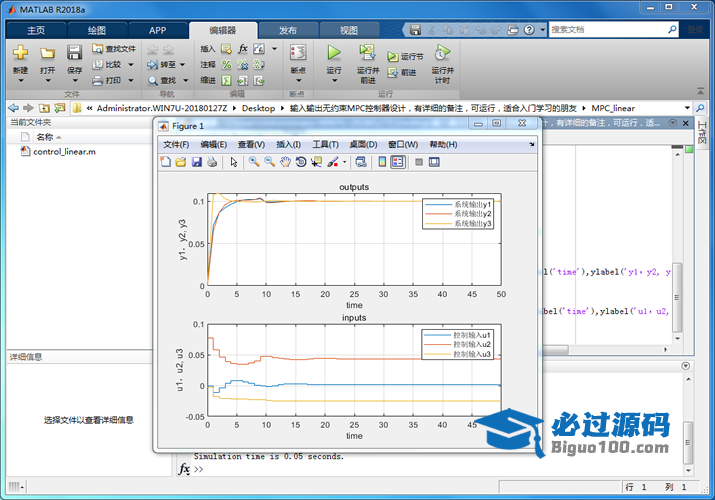Expand the 打印 (Print) dropdown arrow
The image size is (715, 500).
(131, 81)
